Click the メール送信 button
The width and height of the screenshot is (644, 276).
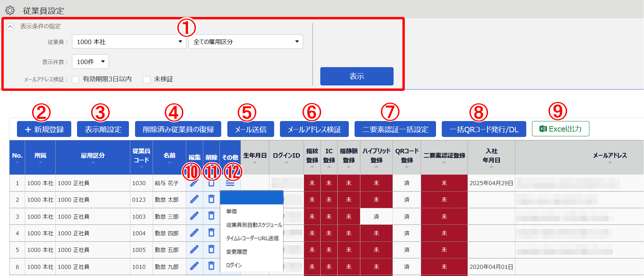click(251, 129)
